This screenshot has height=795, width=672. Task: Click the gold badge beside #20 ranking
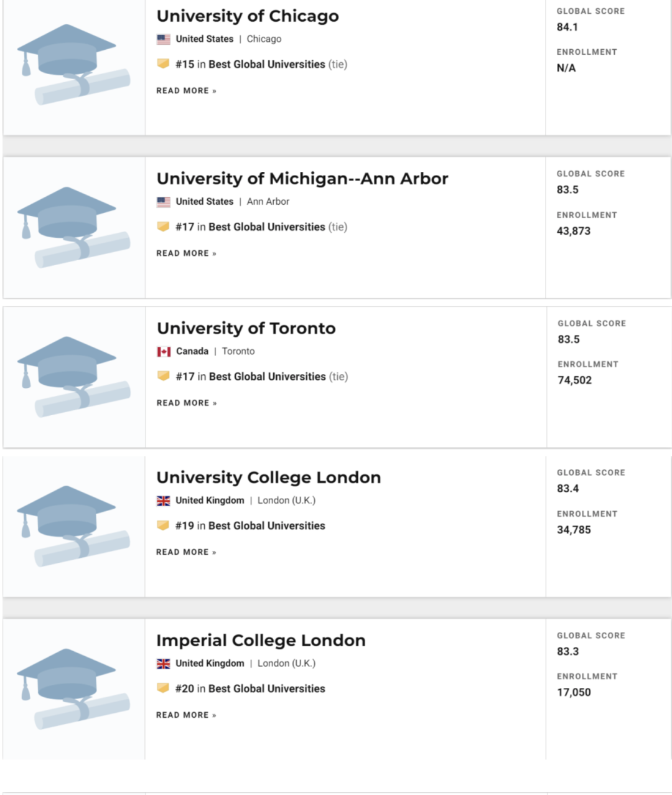point(163,688)
